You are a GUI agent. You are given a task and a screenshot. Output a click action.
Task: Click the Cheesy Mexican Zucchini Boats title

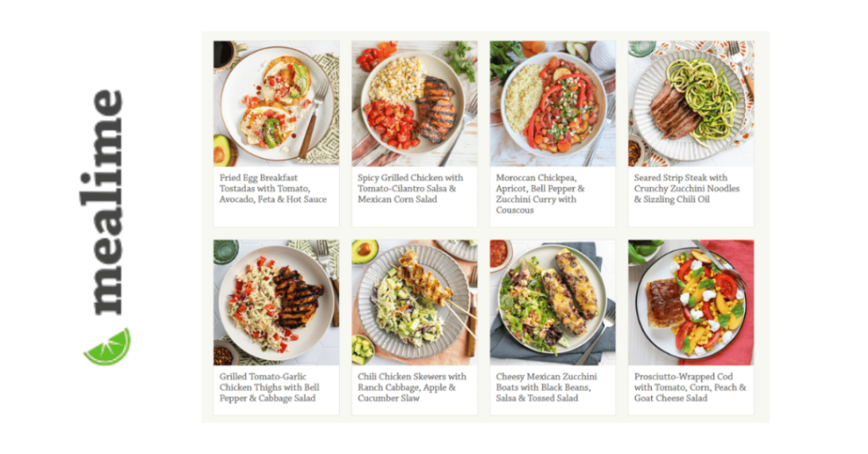coord(547,387)
